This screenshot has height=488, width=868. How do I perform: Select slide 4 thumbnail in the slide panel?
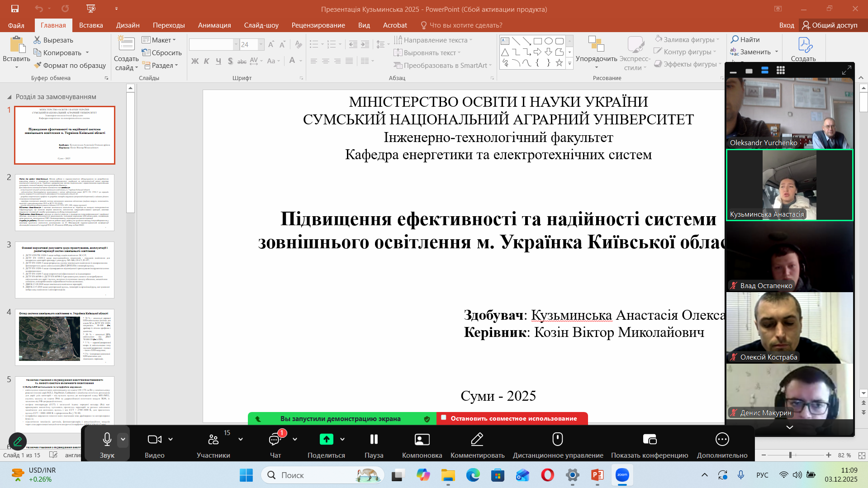click(x=65, y=337)
